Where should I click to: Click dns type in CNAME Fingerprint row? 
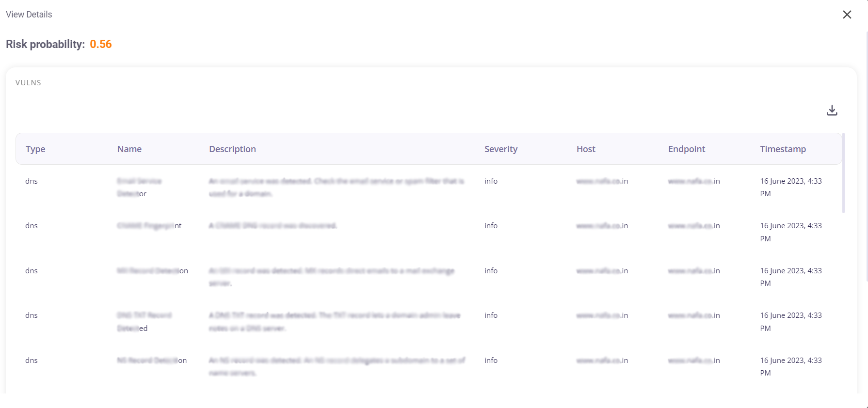pyautogui.click(x=32, y=226)
